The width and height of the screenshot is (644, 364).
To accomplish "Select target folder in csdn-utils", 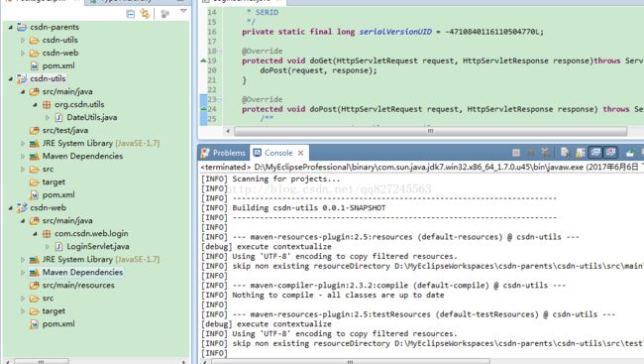I will 54,182.
